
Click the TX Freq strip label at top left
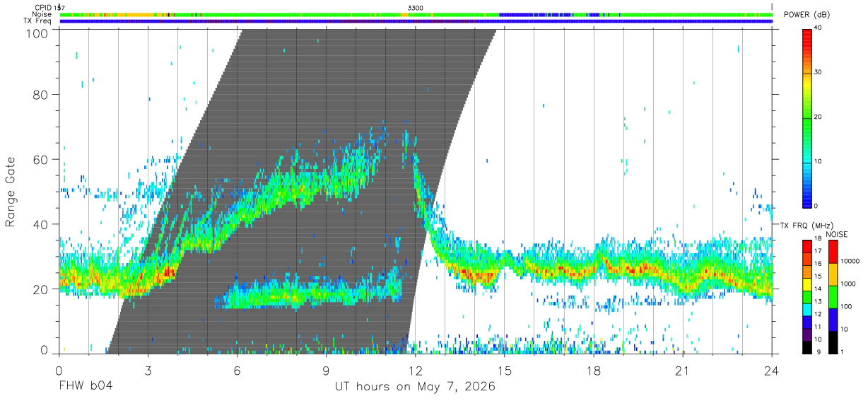coord(37,21)
